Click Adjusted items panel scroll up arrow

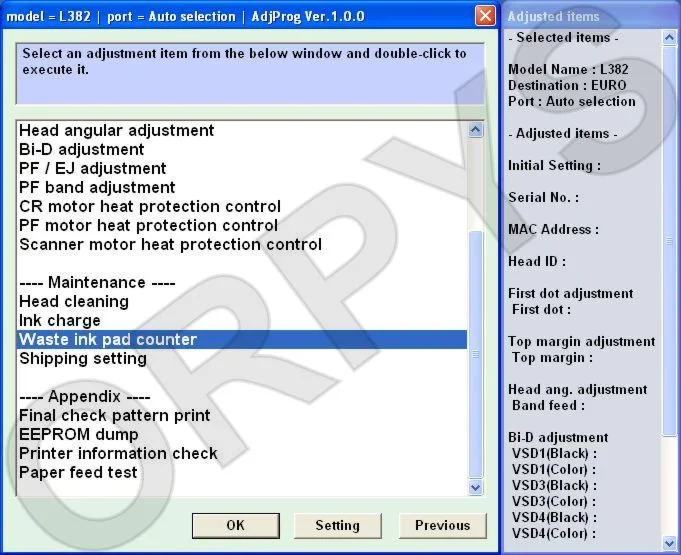pyautogui.click(x=669, y=38)
